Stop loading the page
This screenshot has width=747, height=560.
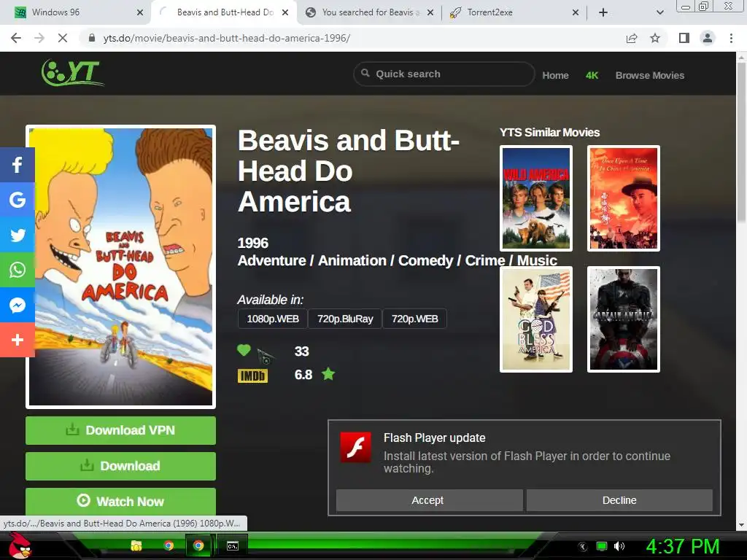coord(63,38)
